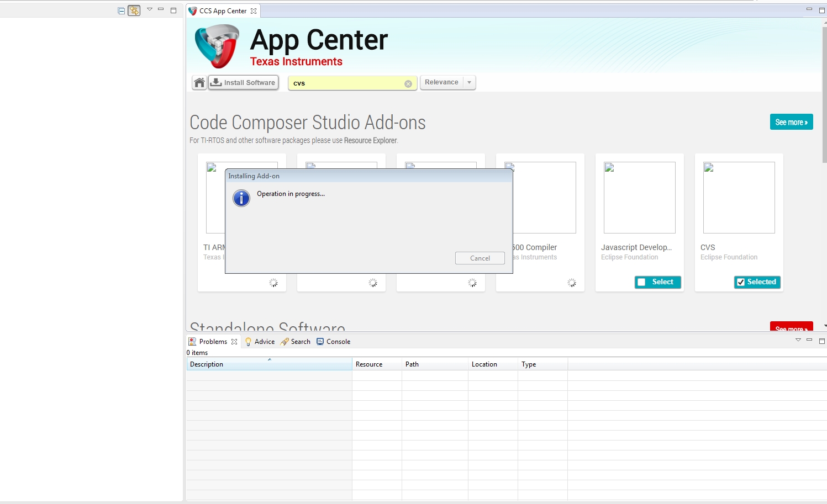Open the left panel View Menu arrow
The width and height of the screenshot is (827, 504).
pos(149,9)
